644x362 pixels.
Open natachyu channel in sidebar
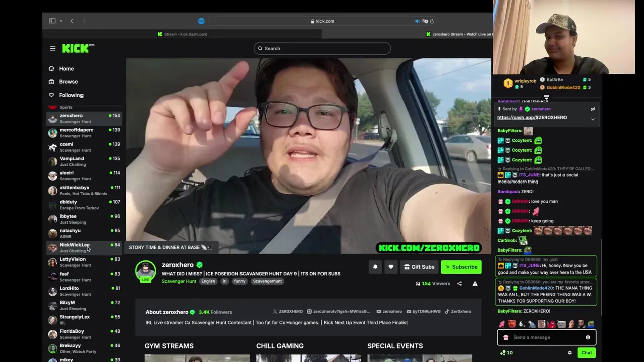point(84,233)
